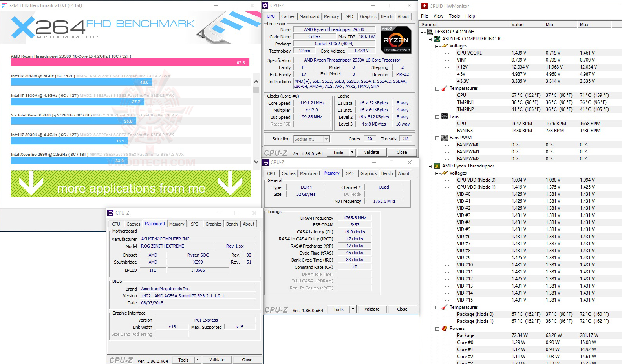Switch to About tab in the CPU-Z Motherboard window
This screenshot has height=364, width=622.
(249, 224)
